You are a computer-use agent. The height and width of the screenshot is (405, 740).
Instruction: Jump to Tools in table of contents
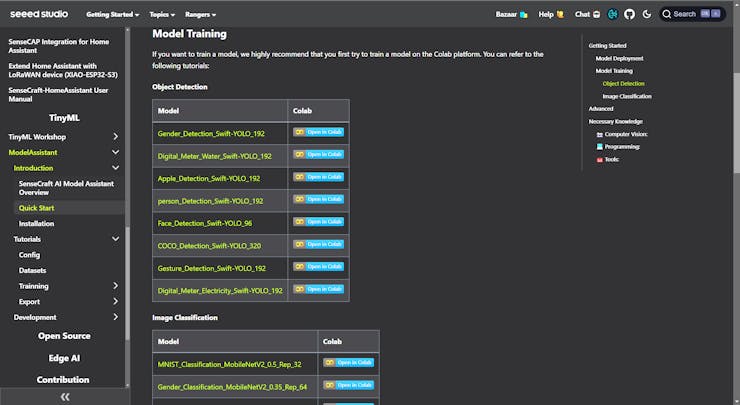point(608,160)
